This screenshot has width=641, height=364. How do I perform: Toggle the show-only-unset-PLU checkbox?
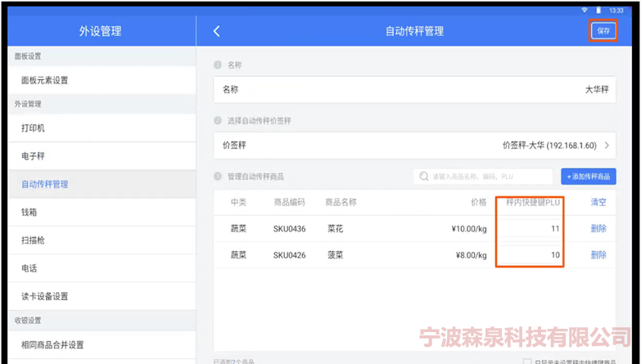[x=528, y=361]
